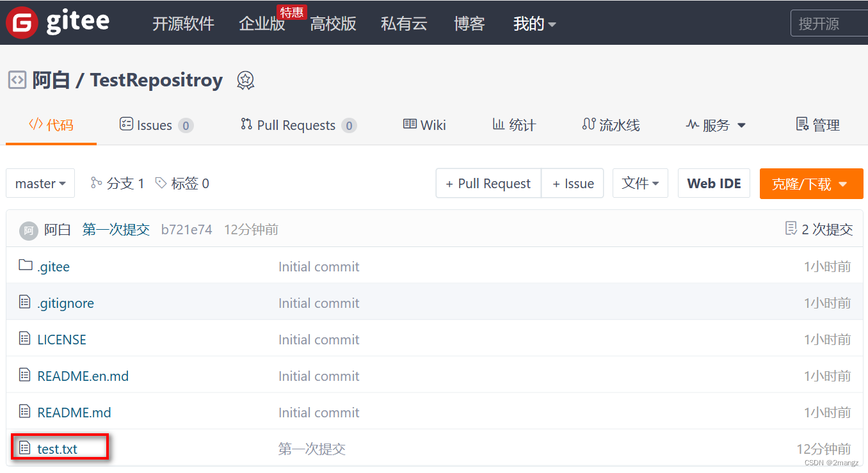The width and height of the screenshot is (868, 473).
Task: Click the 1小时前 timestamp in README.md row
Action: pos(828,413)
